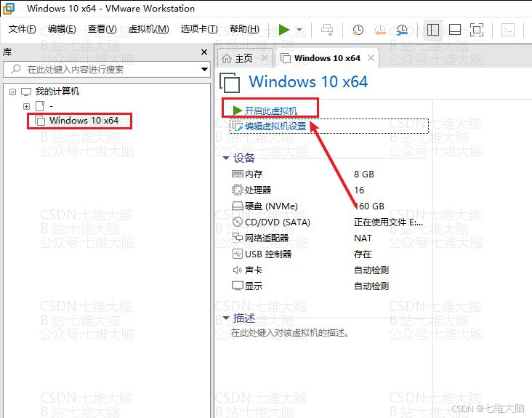This screenshot has height=418, width=532.
Task: Open the library search filter dropdown
Action: click(x=204, y=70)
